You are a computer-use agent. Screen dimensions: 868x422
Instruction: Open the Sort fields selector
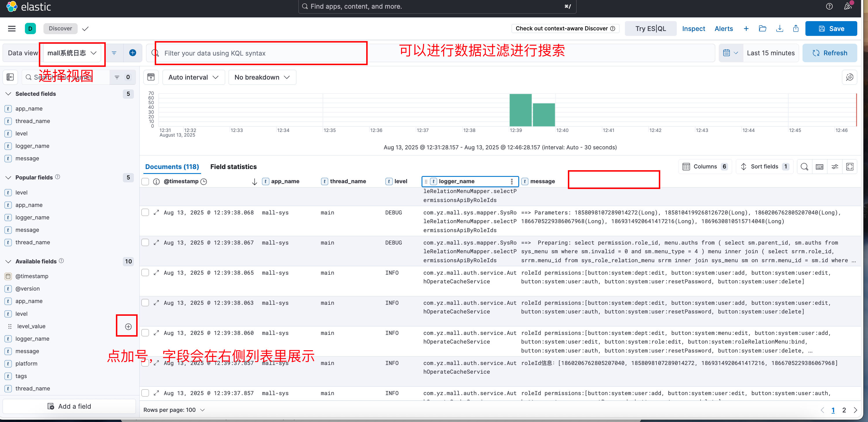(x=765, y=167)
